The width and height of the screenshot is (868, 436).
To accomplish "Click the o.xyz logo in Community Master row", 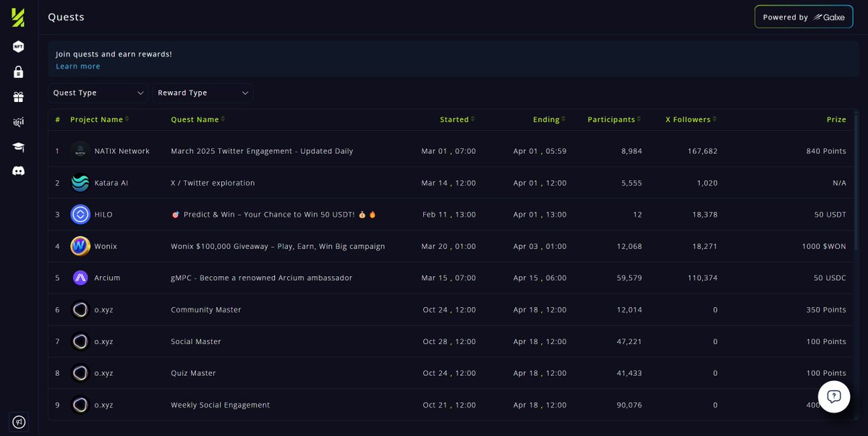I will click(x=80, y=309).
